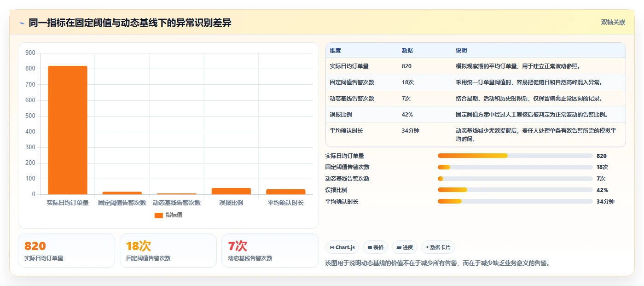Click the 34分钟 value beside progress bar
This screenshot has height=286, width=644.
[x=605, y=201]
